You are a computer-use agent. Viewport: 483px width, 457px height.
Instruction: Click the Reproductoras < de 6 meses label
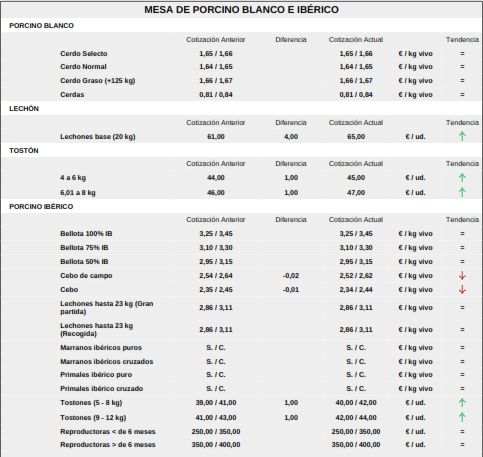108,432
